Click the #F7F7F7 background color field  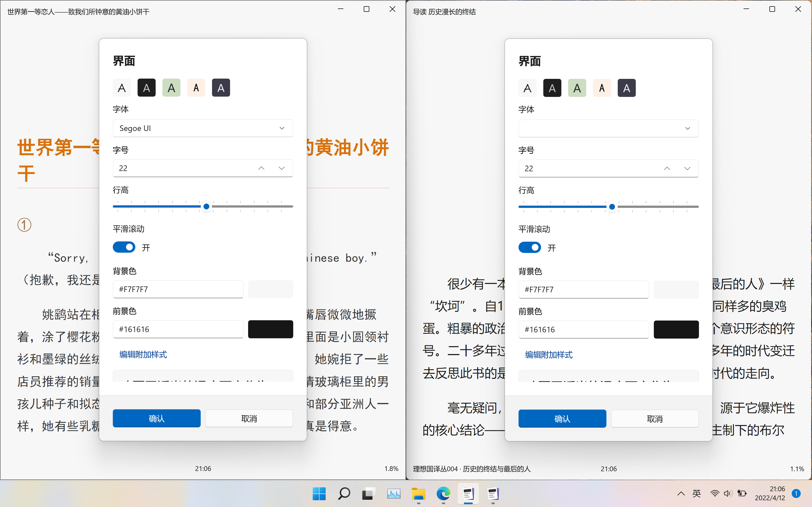tap(178, 289)
